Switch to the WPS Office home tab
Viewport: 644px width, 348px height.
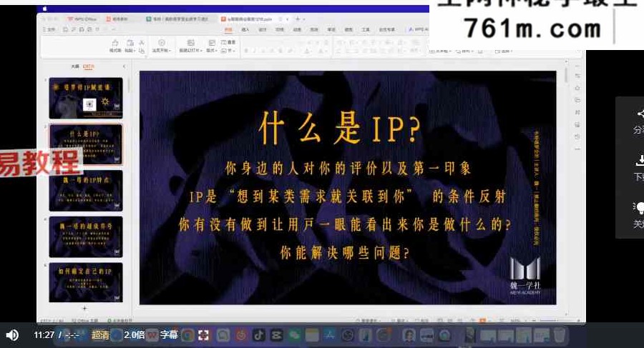[x=82, y=19]
